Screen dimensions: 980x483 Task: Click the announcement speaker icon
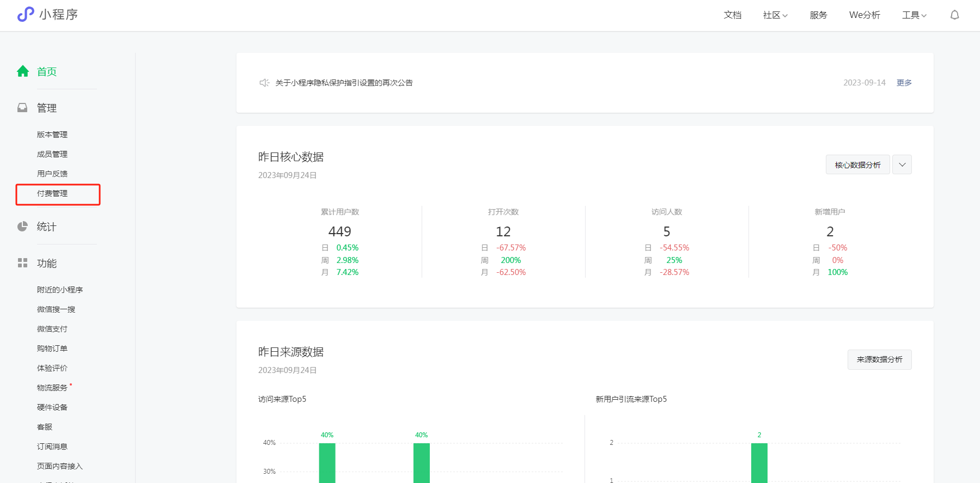264,83
